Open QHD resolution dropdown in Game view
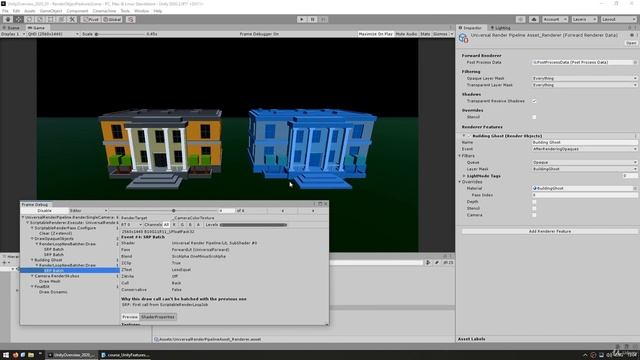Screen dimensions: 640x360 (53, 34)
